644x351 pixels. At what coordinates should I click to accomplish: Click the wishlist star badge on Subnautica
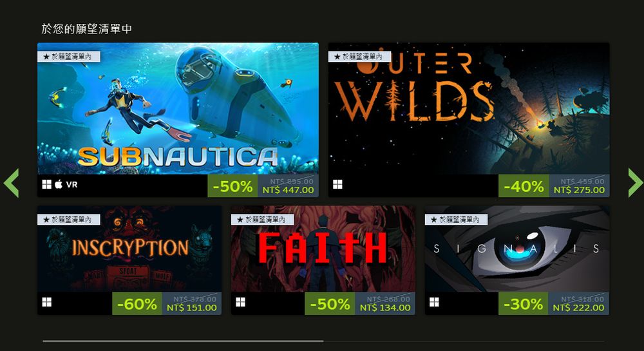(69, 57)
